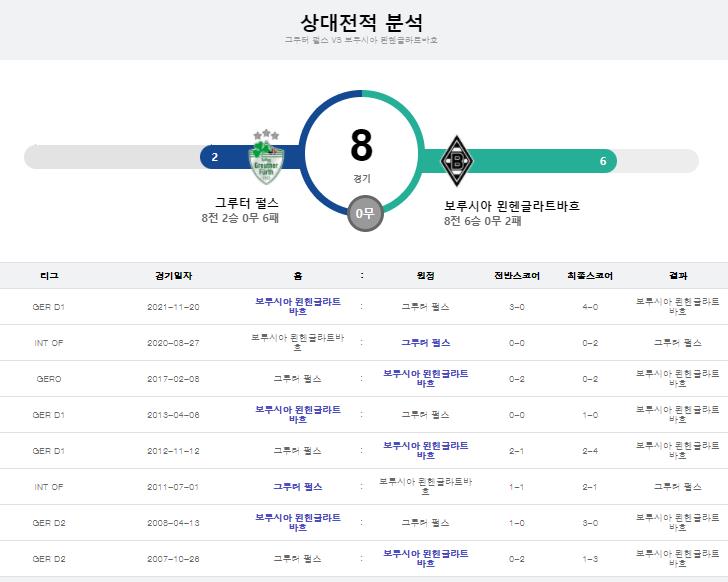Click the gray 0무 draw badge

click(365, 213)
